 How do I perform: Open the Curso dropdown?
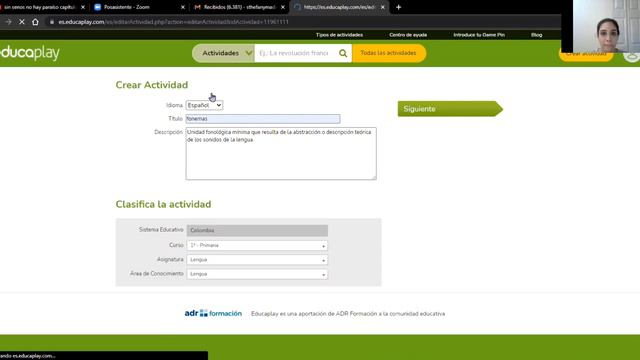pyautogui.click(x=257, y=246)
